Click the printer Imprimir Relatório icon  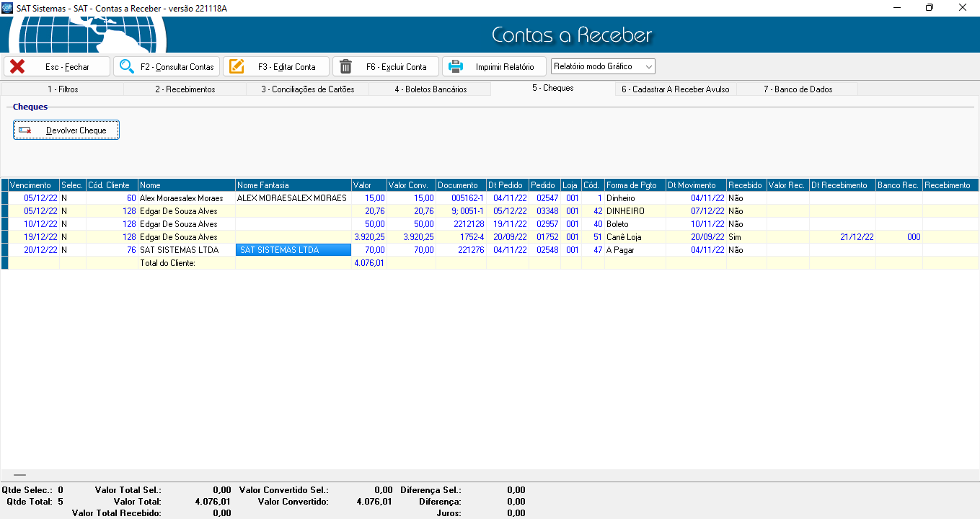[x=456, y=67]
